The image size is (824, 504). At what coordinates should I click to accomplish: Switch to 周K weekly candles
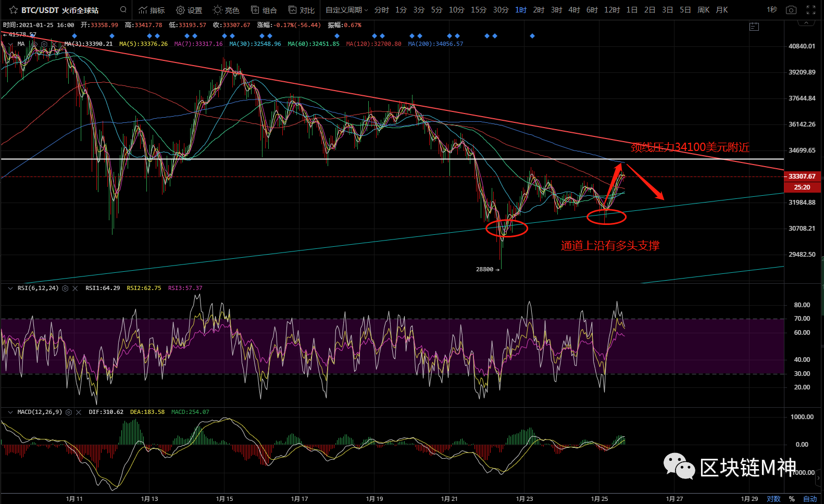pyautogui.click(x=703, y=10)
